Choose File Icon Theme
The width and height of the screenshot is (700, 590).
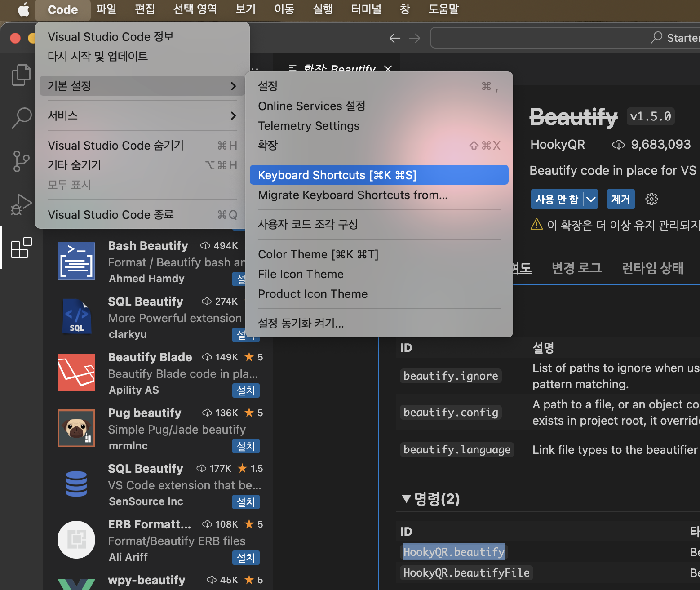pyautogui.click(x=379, y=274)
